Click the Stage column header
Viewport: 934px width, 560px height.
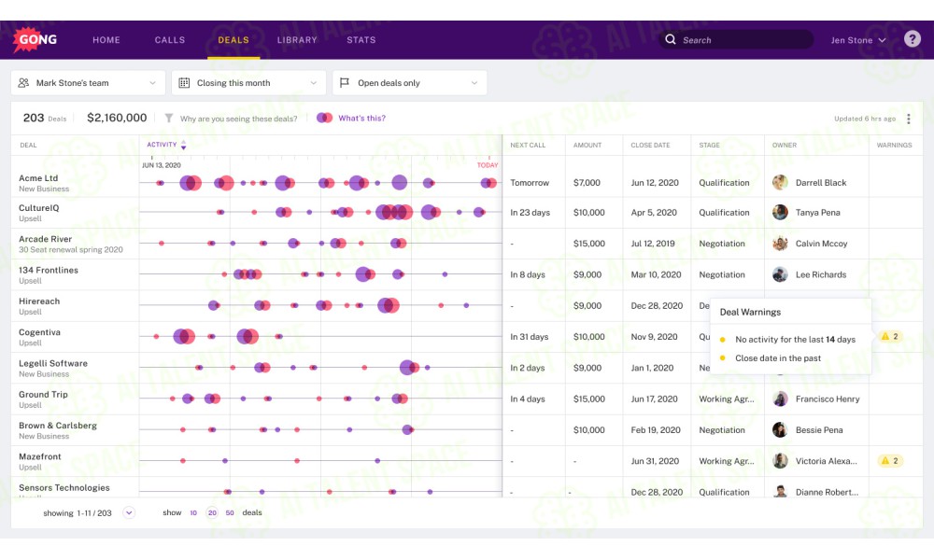[x=709, y=146]
